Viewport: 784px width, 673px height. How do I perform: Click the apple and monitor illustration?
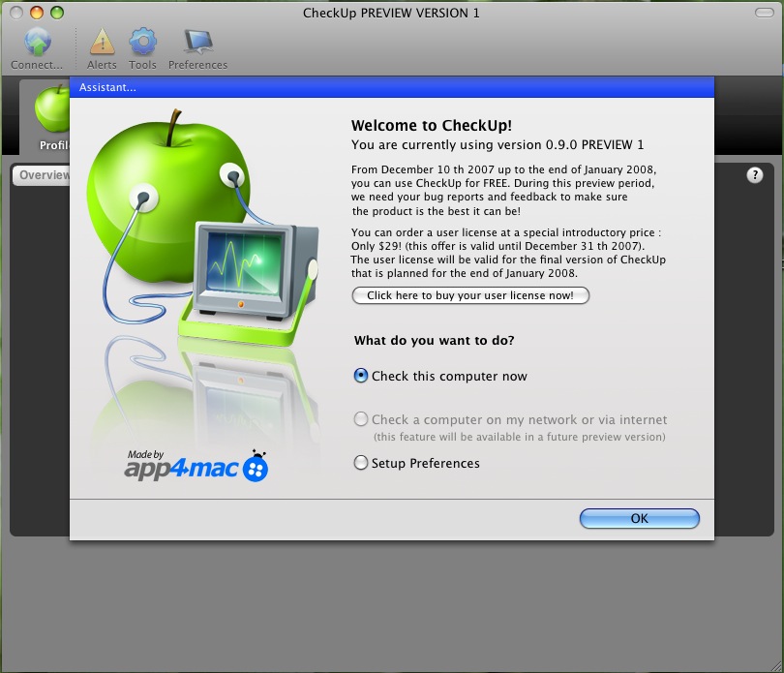(202, 228)
